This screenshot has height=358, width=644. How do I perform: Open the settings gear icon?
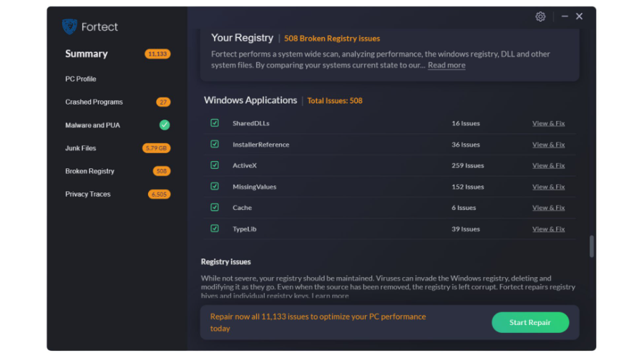pyautogui.click(x=540, y=16)
